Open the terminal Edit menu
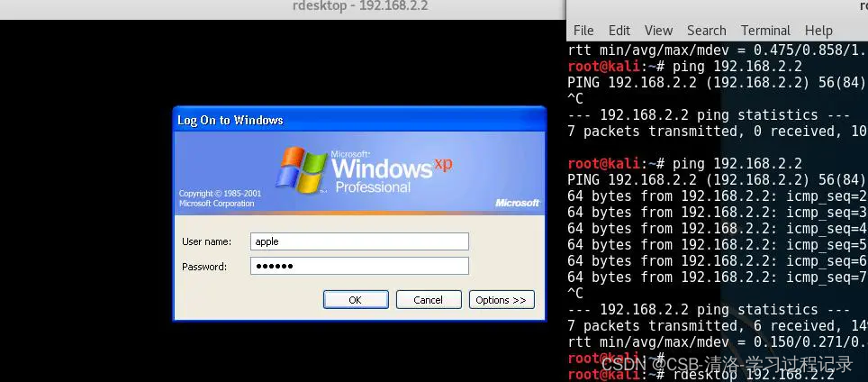 coord(619,31)
